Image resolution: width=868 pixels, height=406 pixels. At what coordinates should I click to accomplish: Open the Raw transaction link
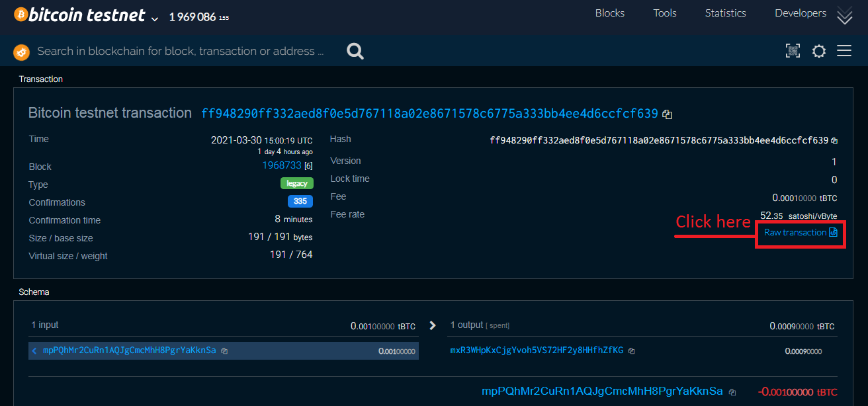[795, 232]
